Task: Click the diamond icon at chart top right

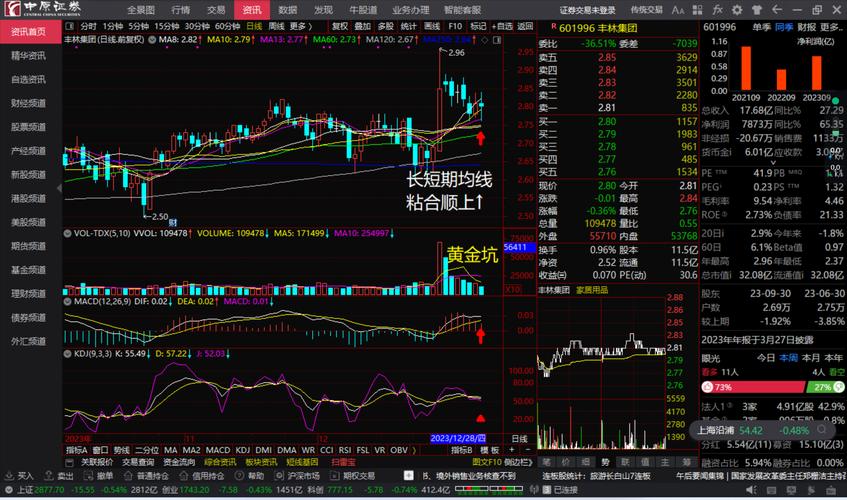Action: [x=485, y=39]
